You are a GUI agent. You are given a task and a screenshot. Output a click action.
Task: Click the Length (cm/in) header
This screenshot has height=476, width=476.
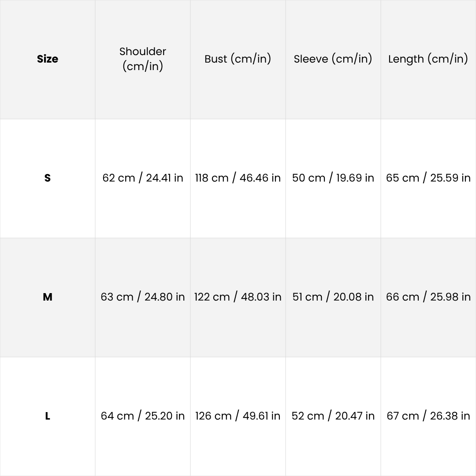428,59
